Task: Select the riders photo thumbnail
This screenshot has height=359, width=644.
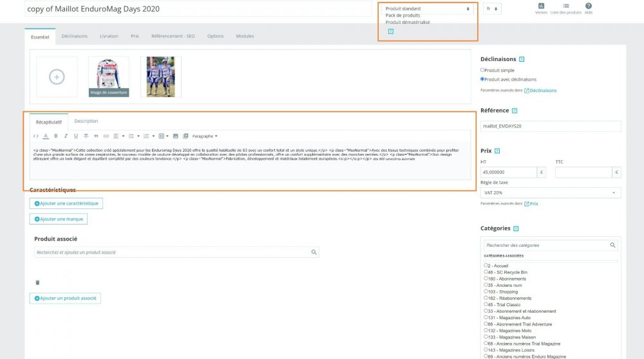Action: pos(160,77)
